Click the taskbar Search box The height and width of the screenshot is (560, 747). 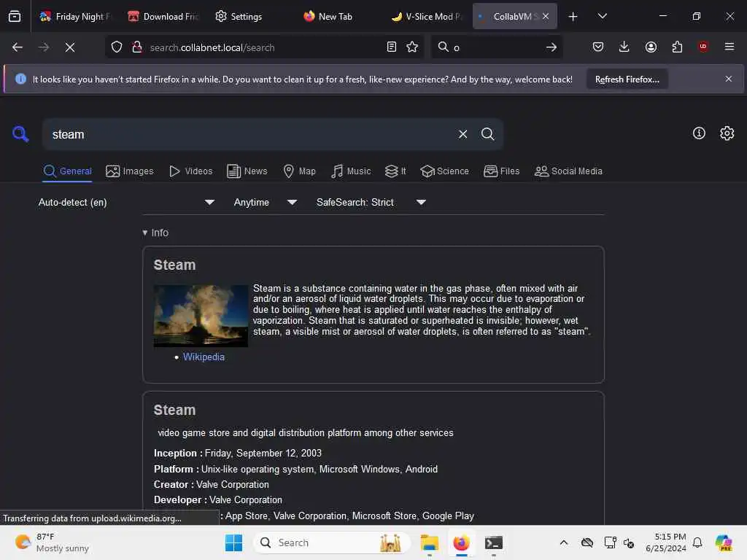[332, 542]
